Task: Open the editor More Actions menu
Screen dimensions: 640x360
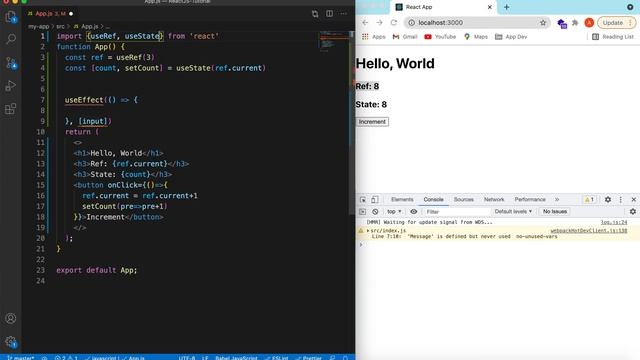Action: 344,14
